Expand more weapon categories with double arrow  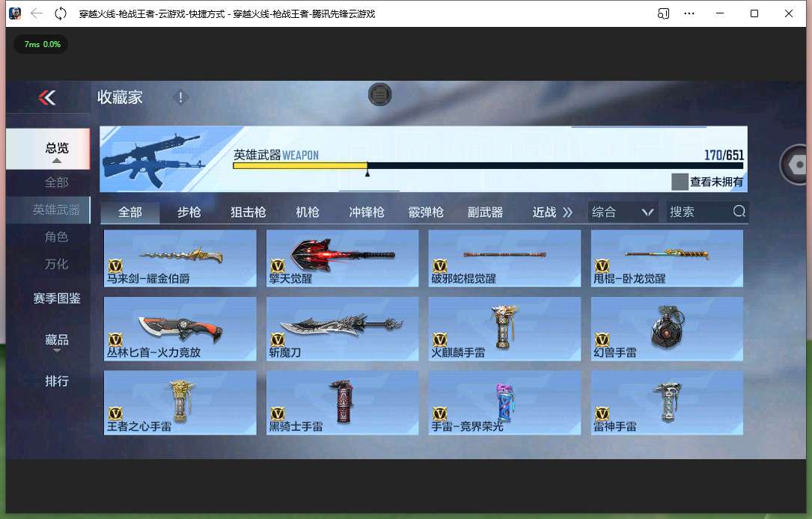[567, 212]
